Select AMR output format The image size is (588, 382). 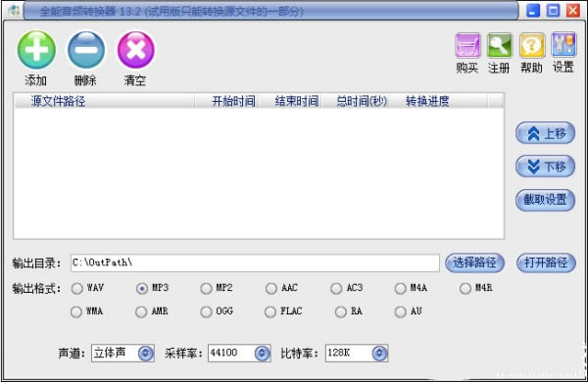[141, 311]
